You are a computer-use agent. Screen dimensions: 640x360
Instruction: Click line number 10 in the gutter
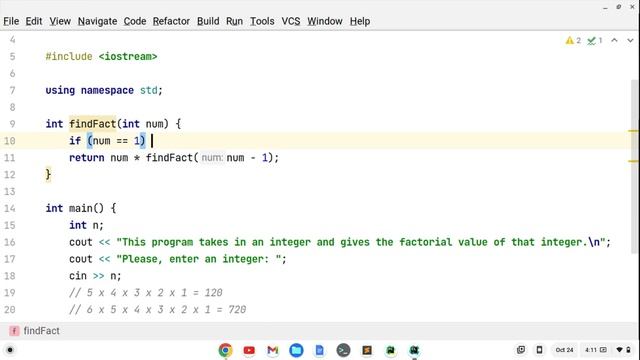pos(9,141)
